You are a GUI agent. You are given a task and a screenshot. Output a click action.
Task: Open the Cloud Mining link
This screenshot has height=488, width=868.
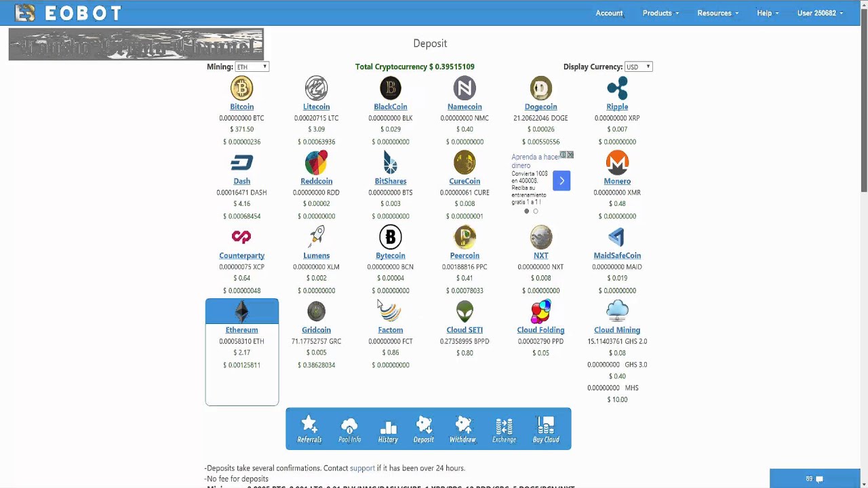pyautogui.click(x=617, y=330)
